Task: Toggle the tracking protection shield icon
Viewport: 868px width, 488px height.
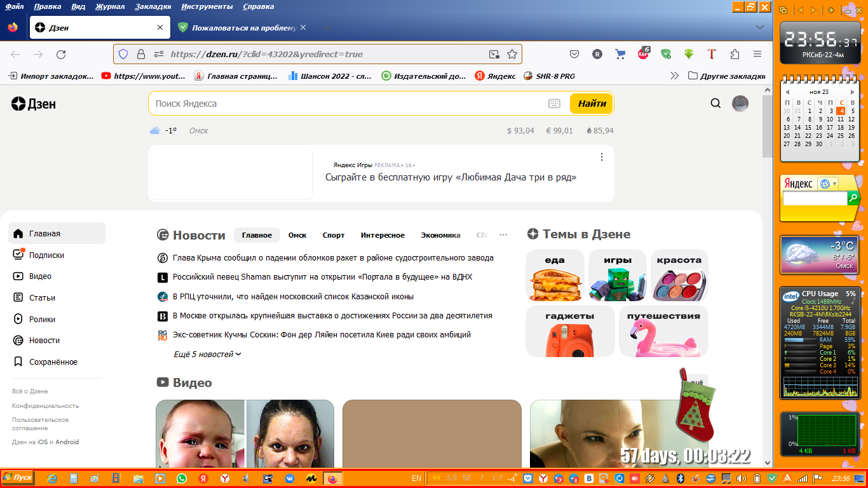Action: click(123, 54)
